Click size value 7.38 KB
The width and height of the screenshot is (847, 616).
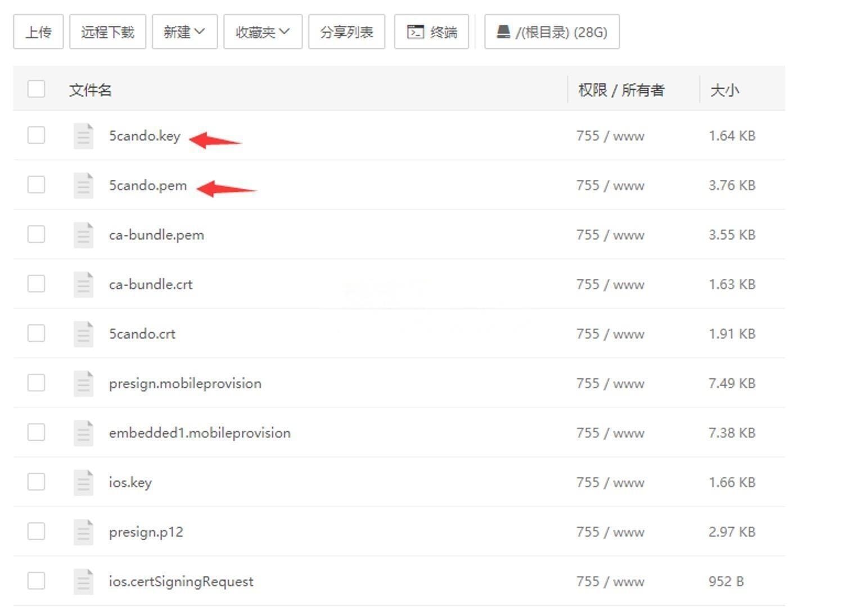point(732,433)
